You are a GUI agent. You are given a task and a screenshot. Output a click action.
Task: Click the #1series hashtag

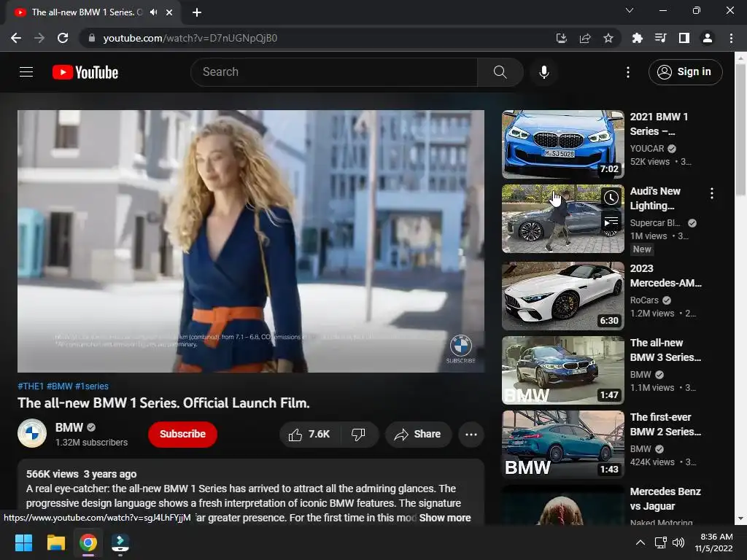[92, 386]
